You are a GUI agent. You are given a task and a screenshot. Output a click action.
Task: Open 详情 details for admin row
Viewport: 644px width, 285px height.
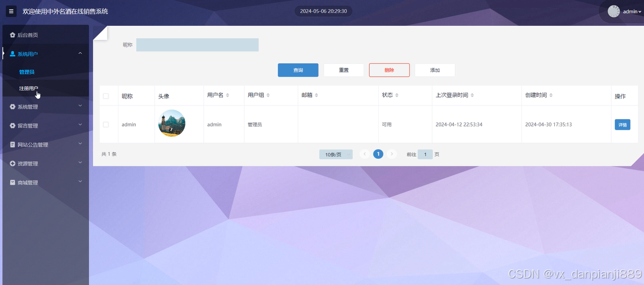tap(622, 125)
